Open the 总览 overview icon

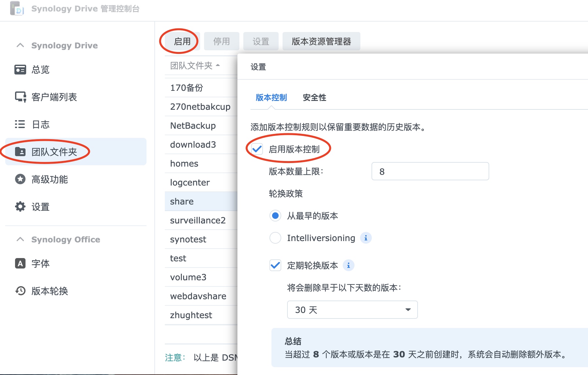pyautogui.click(x=20, y=70)
